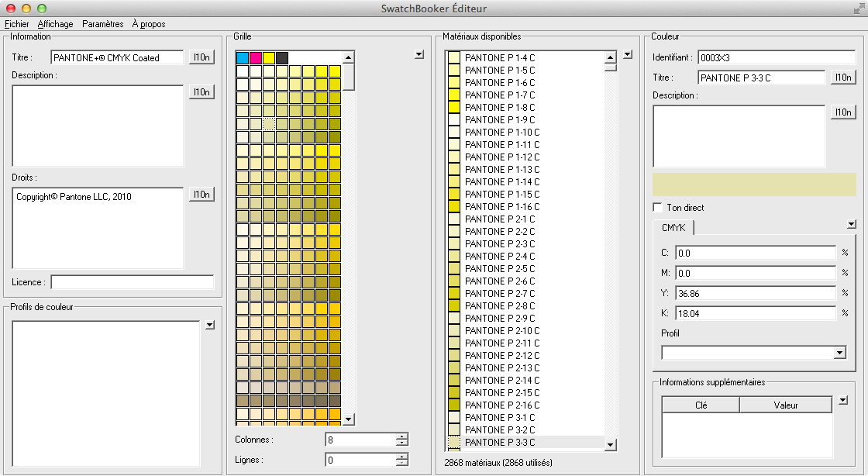Open the Profils de couleur dropdown arrow
868x476 pixels.
point(210,325)
